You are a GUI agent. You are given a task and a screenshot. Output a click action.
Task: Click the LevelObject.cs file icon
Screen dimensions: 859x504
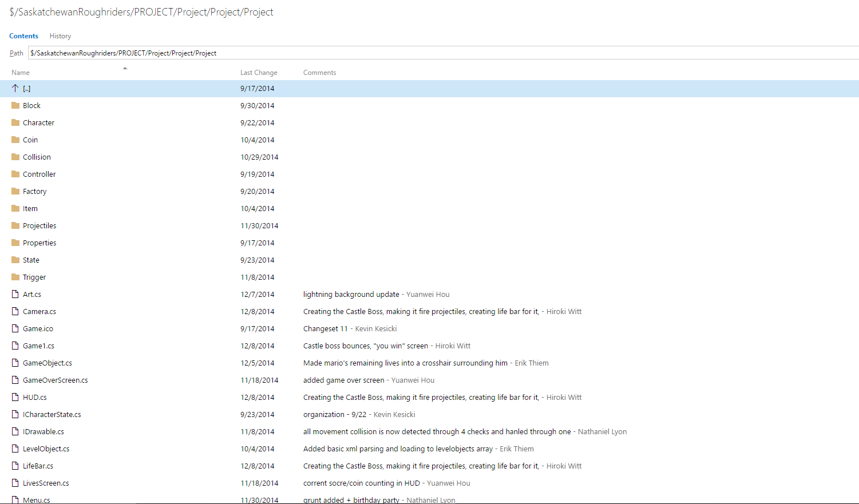pos(15,449)
